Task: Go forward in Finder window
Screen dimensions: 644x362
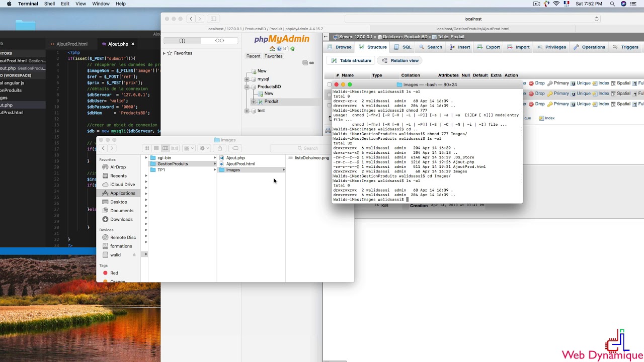Action: [112, 148]
